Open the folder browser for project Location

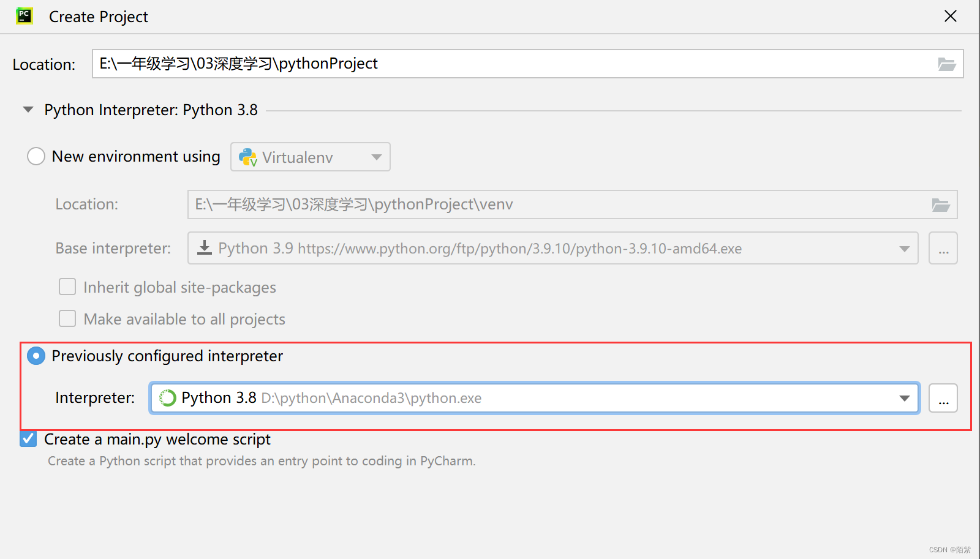click(947, 64)
